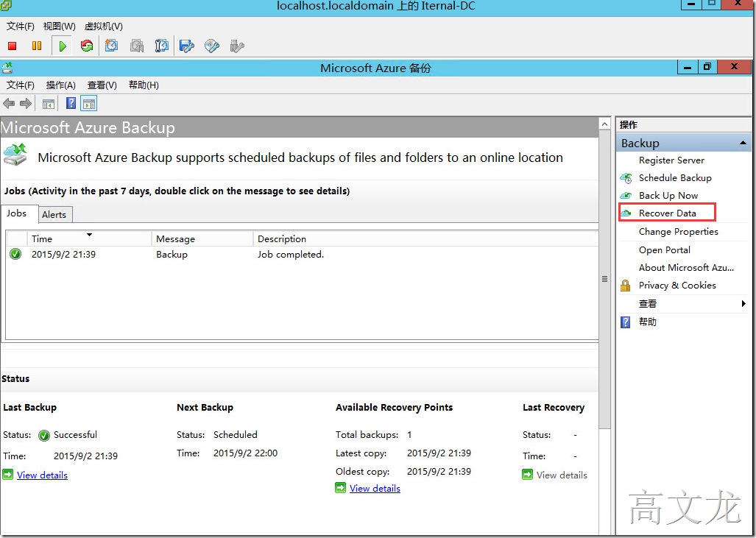Viewport: 756px width, 538px height.
Task: Click the Microsoft Azure 备份 title bar app icon
Action: pyautogui.click(x=7, y=68)
